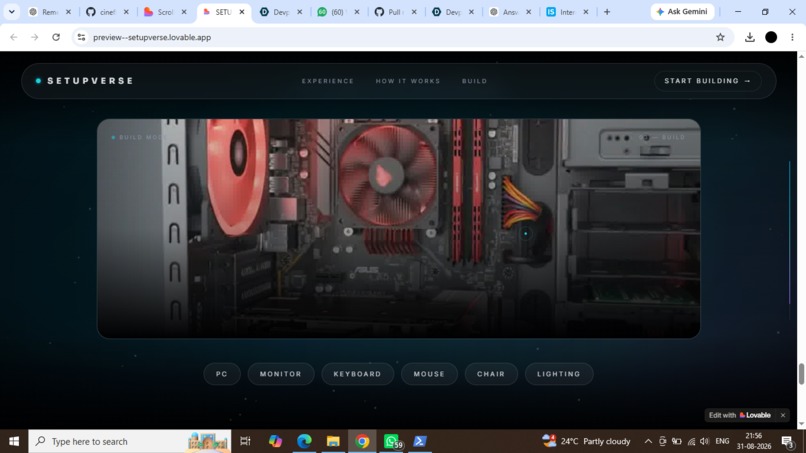The width and height of the screenshot is (806, 453).
Task: Click the SETUPVERSE logo
Action: pyautogui.click(x=84, y=81)
